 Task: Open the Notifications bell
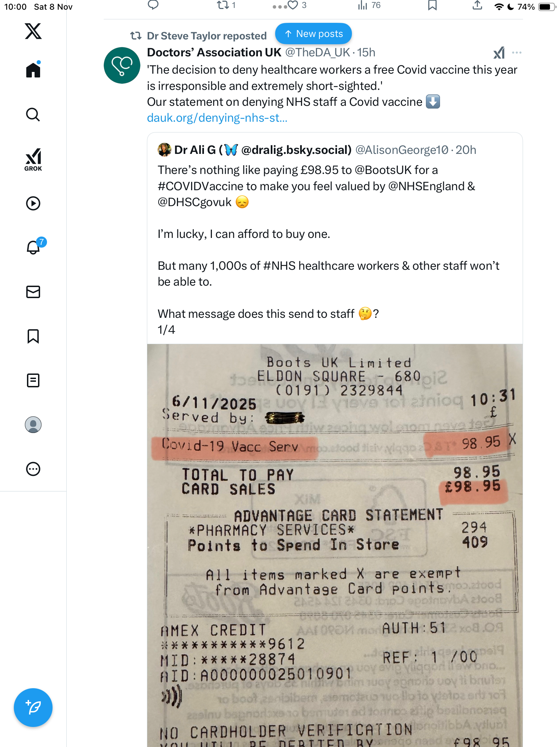click(34, 248)
